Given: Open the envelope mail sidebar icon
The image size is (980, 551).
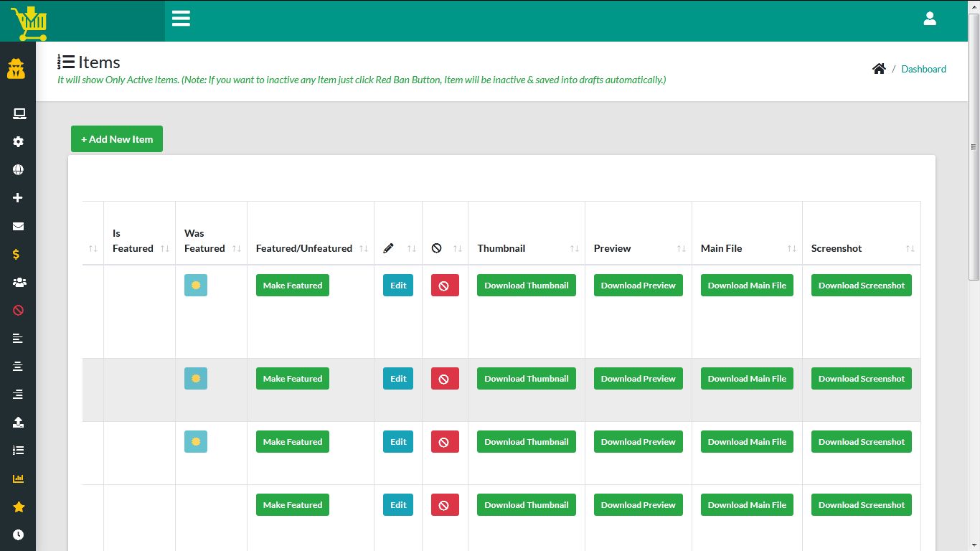Looking at the screenshot, I should 19,227.
